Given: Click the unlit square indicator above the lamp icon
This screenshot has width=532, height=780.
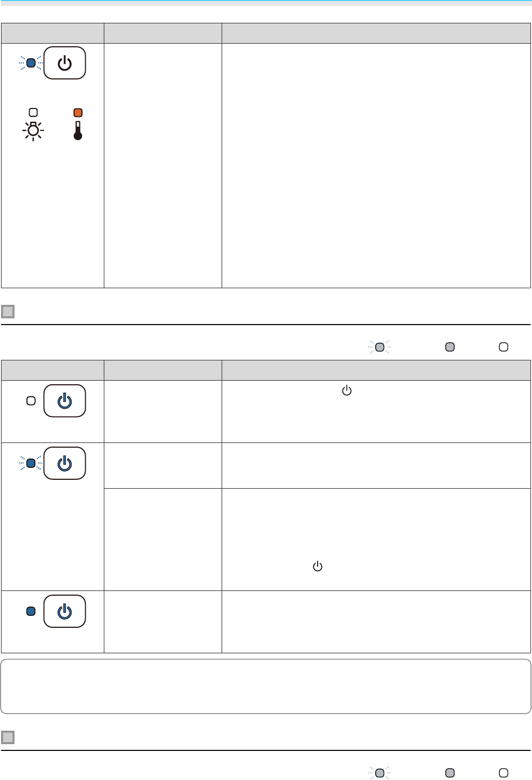Looking at the screenshot, I should pyautogui.click(x=33, y=112).
